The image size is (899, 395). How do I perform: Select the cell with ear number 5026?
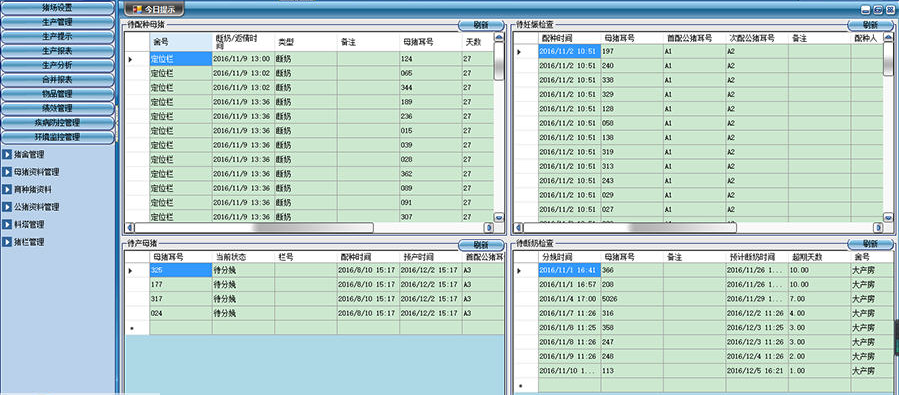coord(632,299)
